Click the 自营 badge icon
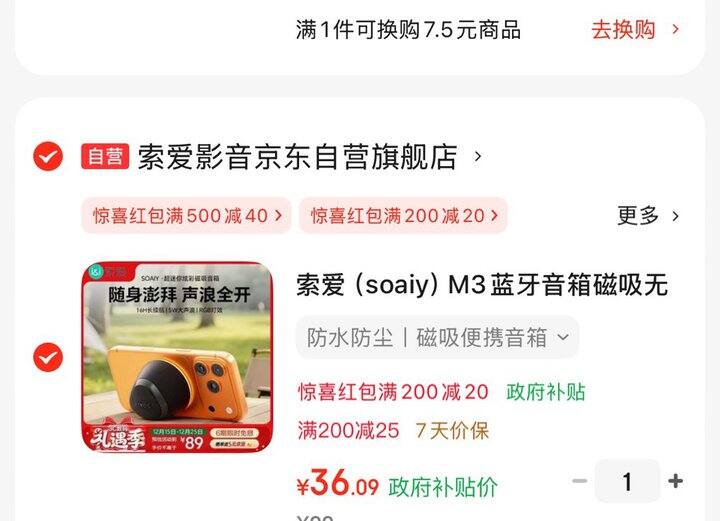Image resolution: width=720 pixels, height=521 pixels. (x=105, y=157)
